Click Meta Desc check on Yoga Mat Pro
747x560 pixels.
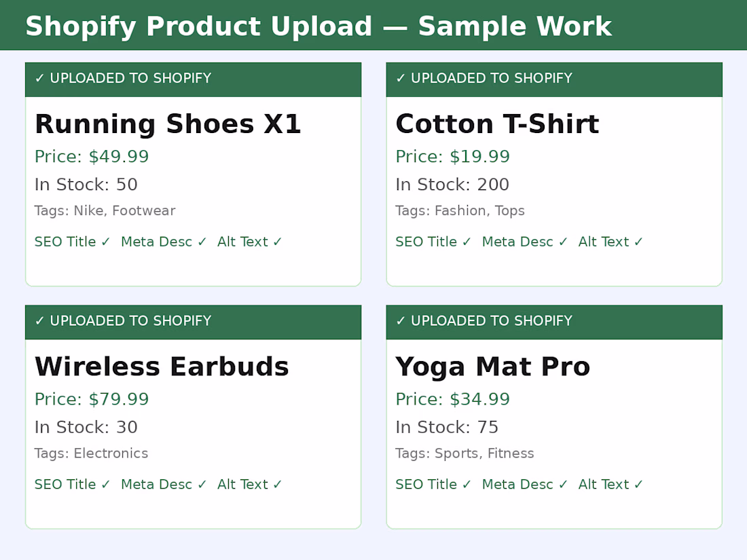[x=525, y=485]
